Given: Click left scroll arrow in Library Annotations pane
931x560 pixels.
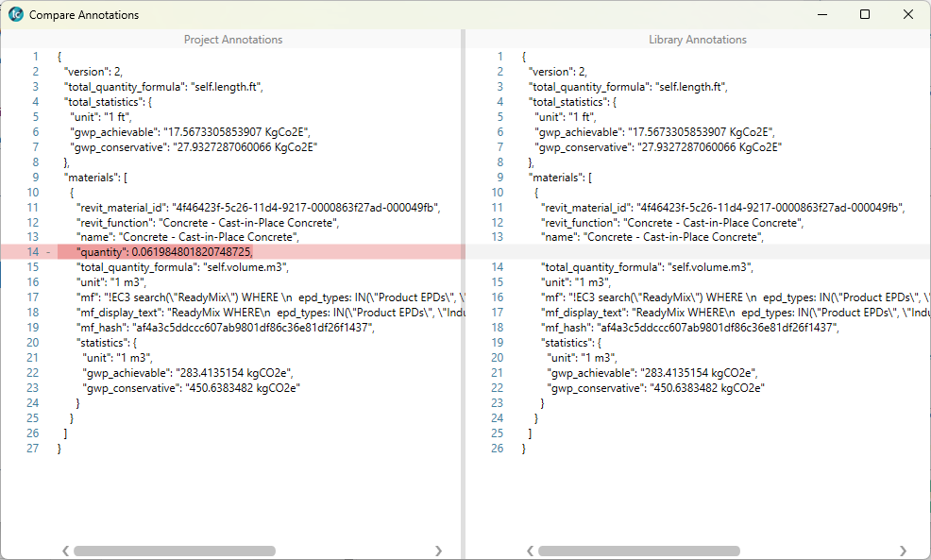Looking at the screenshot, I should tap(530, 551).
